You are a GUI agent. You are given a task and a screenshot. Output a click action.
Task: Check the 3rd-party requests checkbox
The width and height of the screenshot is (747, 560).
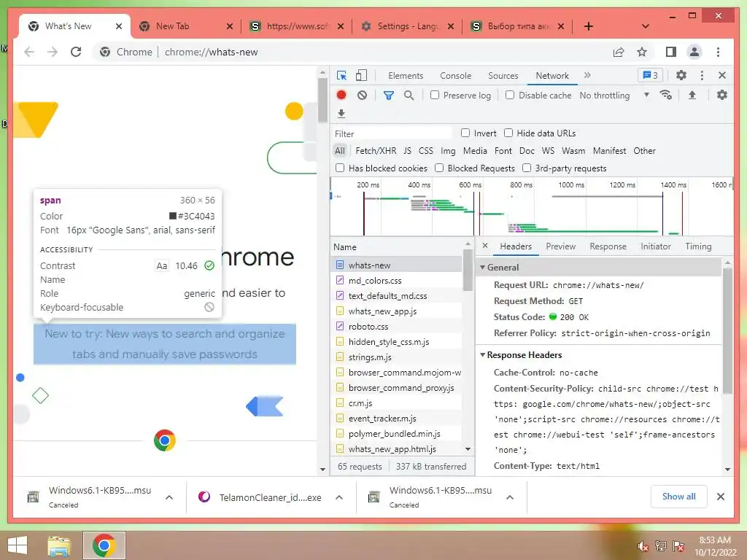(527, 168)
